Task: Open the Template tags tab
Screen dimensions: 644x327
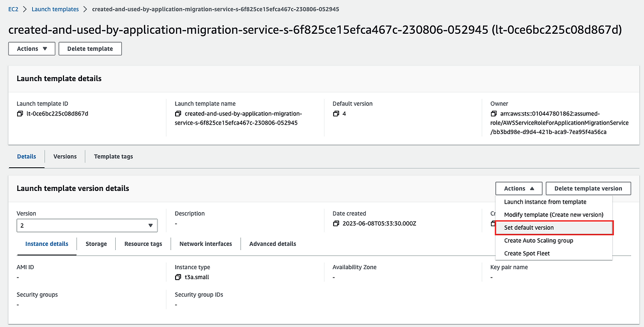Action: tap(113, 157)
